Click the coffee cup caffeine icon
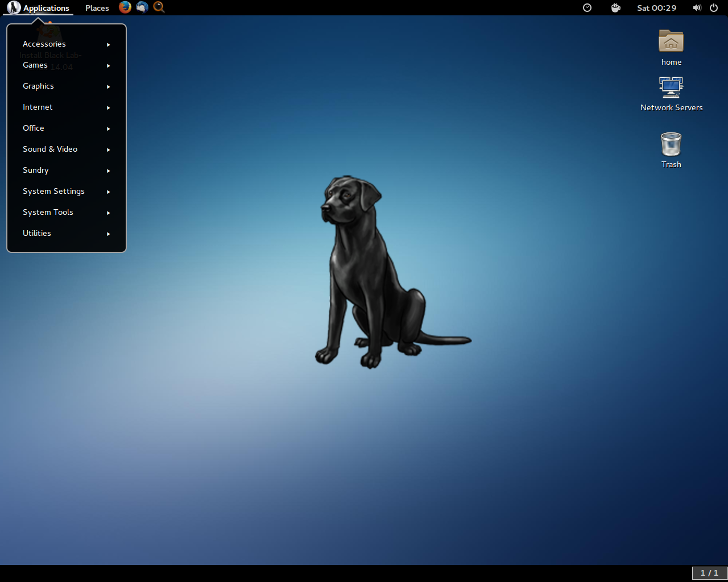 tap(615, 8)
